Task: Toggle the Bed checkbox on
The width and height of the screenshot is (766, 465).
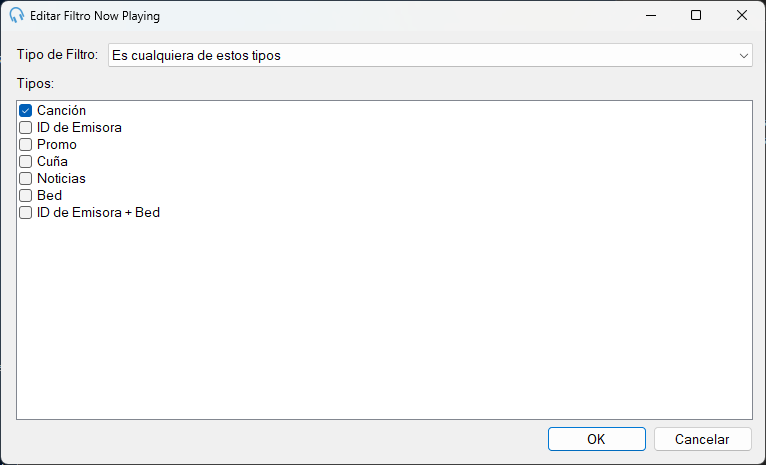Action: (x=25, y=196)
